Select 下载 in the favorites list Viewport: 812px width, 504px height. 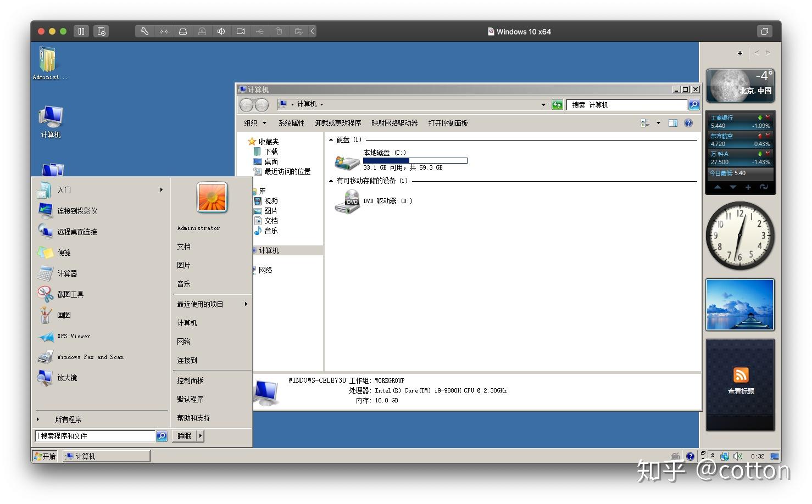266,152
